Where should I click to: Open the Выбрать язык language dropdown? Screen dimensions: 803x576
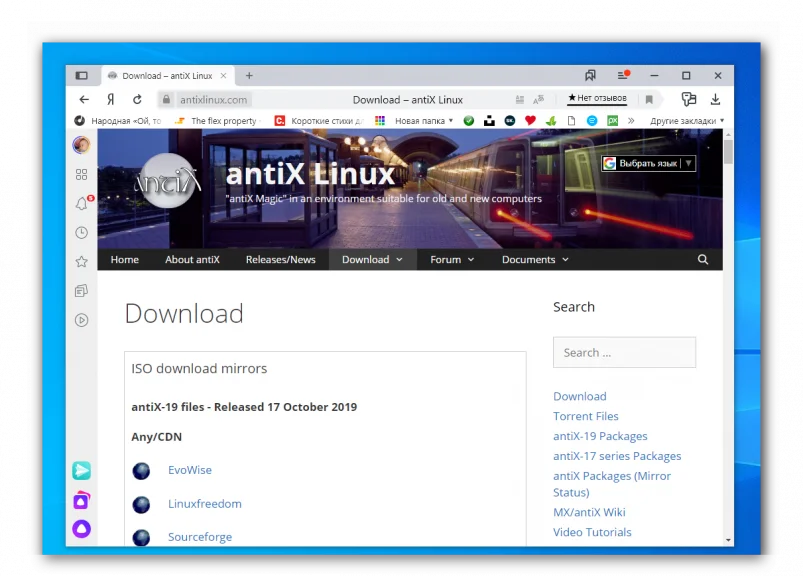click(x=648, y=163)
